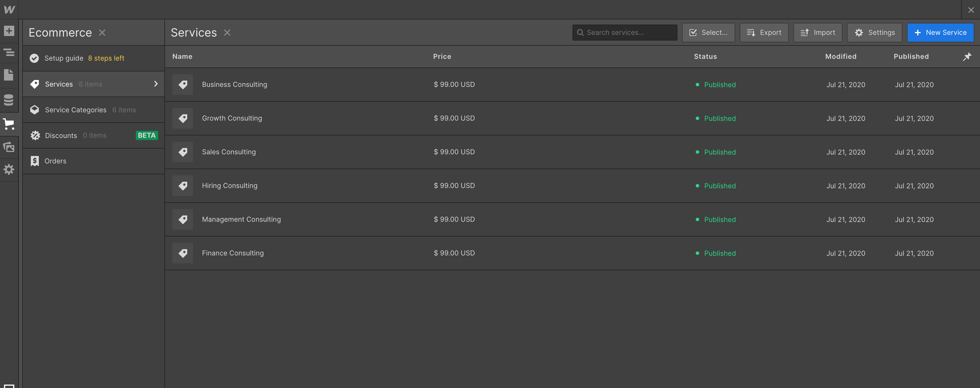
Task: Open the CMS database icon
Action: 9,100
